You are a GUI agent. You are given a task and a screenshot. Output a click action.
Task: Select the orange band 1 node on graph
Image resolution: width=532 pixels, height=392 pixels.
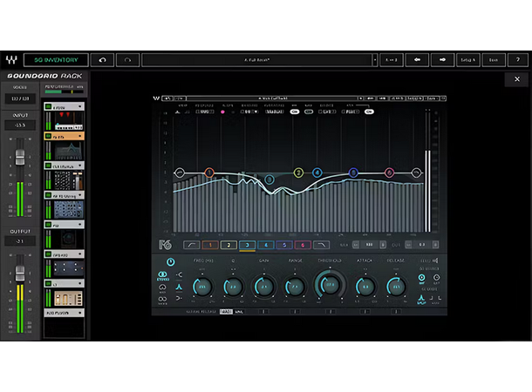click(209, 172)
